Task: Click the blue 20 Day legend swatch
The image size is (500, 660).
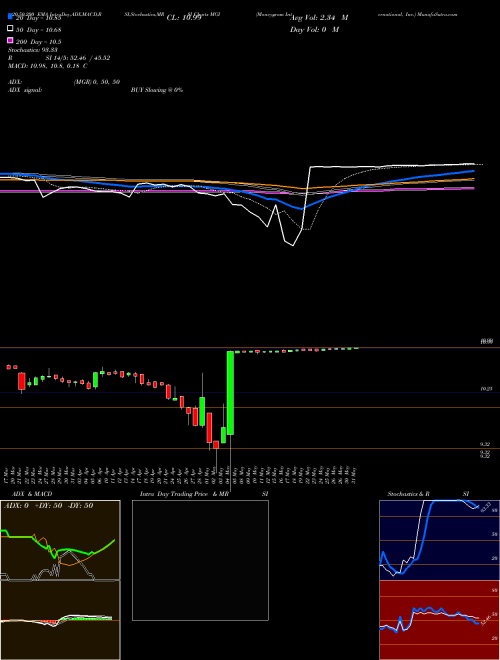Action: point(11,16)
